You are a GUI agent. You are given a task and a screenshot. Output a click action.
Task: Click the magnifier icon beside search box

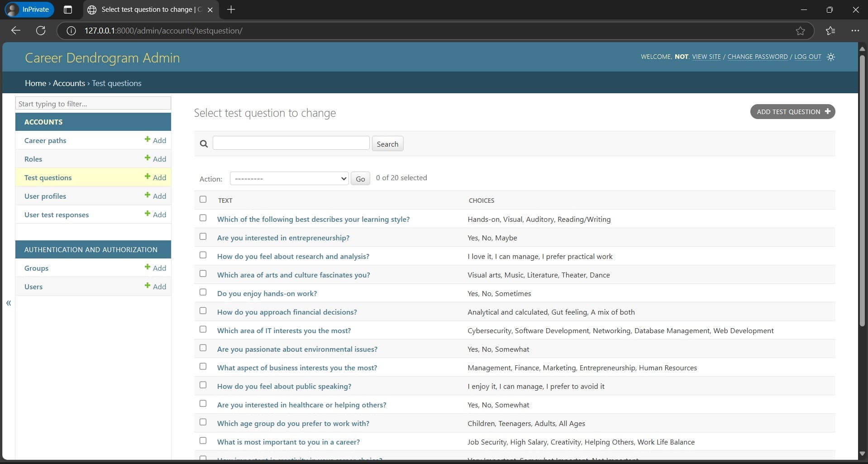pos(204,144)
